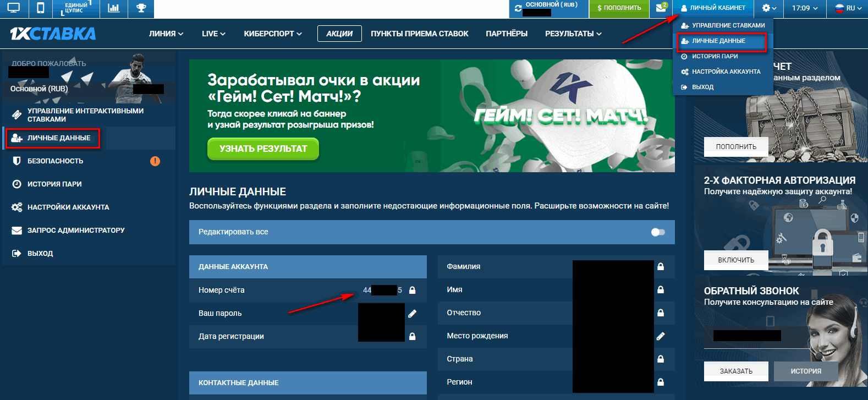Open messages envelope icon in top bar

tap(661, 8)
